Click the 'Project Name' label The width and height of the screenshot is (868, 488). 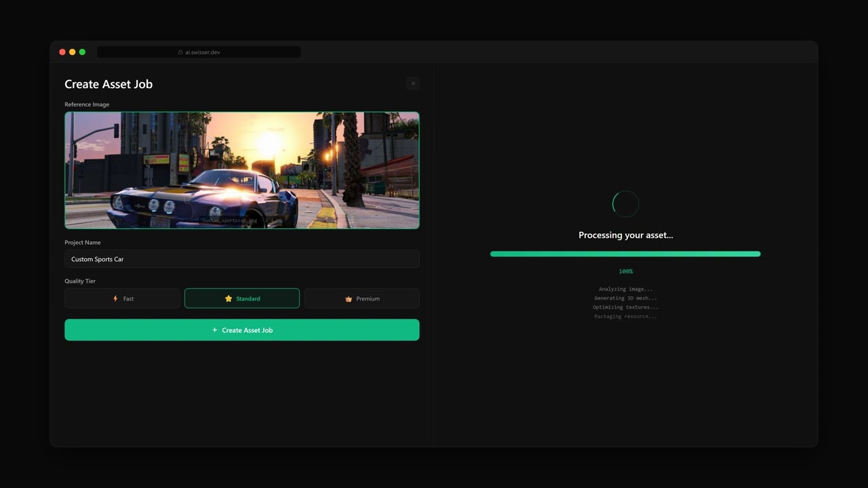(x=83, y=243)
